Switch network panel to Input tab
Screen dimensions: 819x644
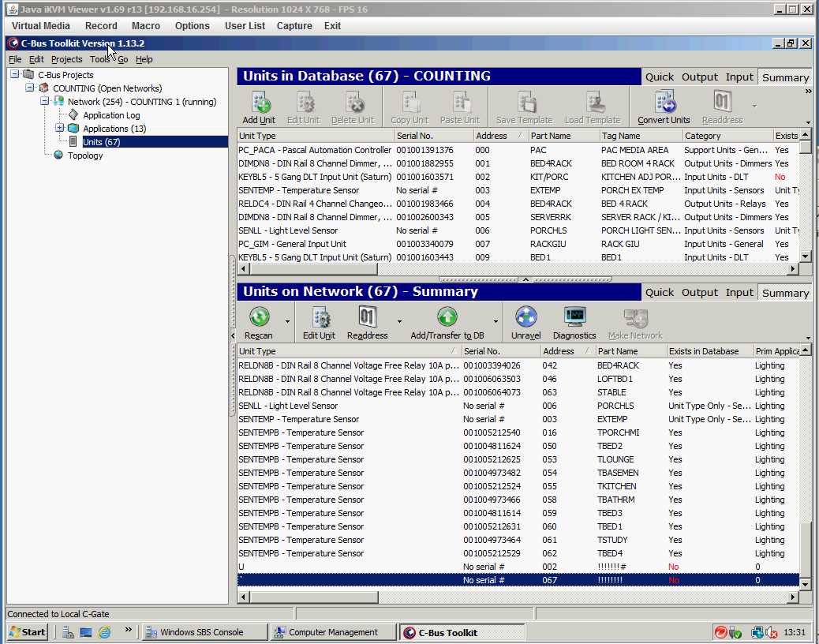pos(739,293)
